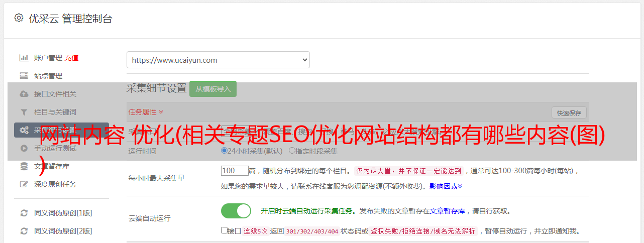Click the refresh icon for 同义词伪原创[2版]
The image size is (644, 243).
point(24,231)
